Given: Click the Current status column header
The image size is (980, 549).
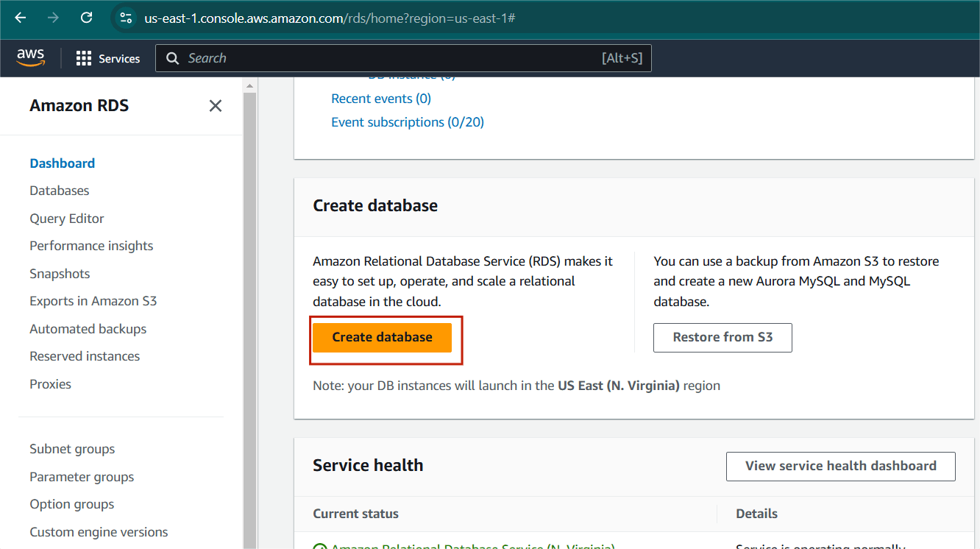Looking at the screenshot, I should point(355,514).
